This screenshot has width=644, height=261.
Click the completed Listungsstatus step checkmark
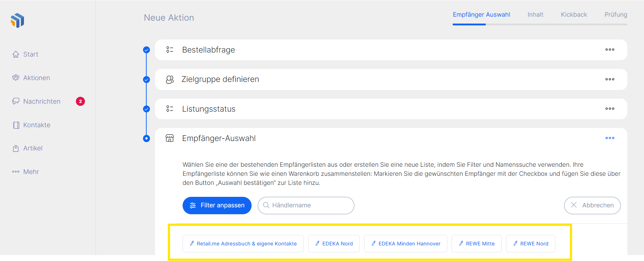[146, 109]
